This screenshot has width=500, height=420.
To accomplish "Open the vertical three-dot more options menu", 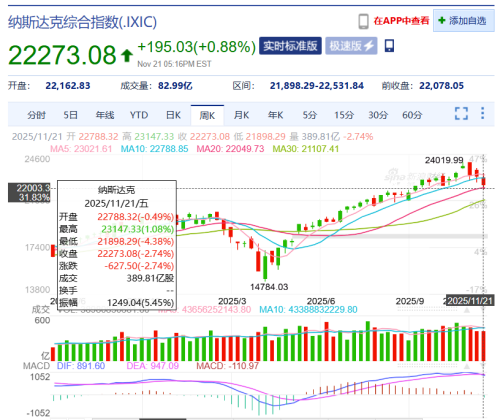I will [x=482, y=113].
